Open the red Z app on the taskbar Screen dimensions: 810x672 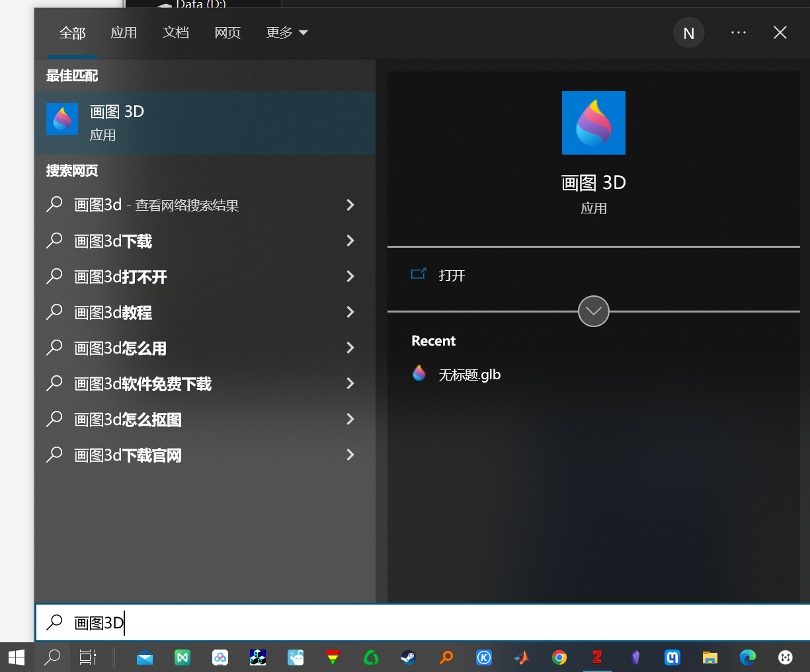[x=597, y=657]
